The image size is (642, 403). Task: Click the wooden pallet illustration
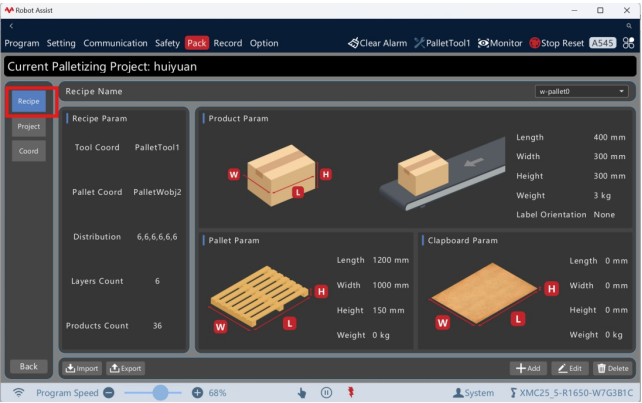point(268,299)
